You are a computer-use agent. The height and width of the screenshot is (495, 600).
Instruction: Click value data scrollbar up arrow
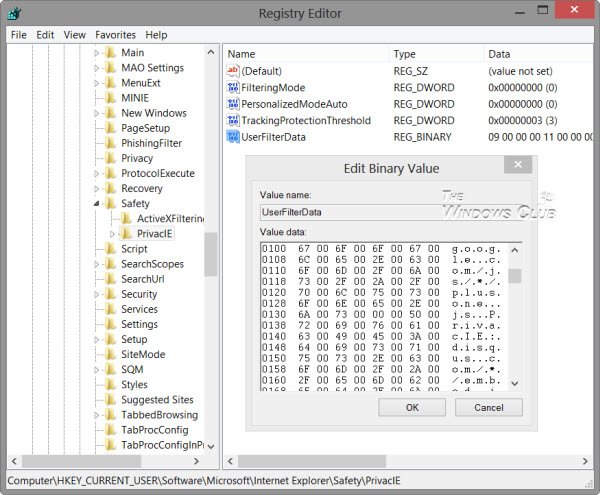coord(515,251)
